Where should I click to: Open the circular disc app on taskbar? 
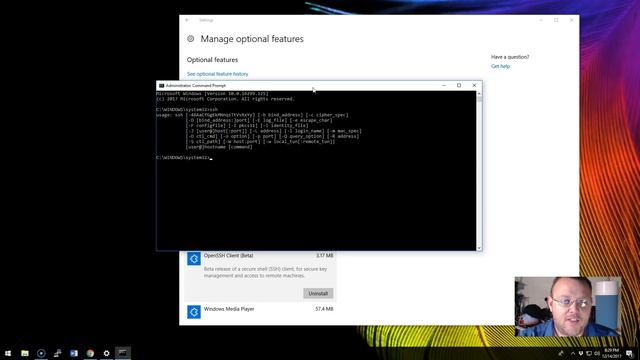41,353
